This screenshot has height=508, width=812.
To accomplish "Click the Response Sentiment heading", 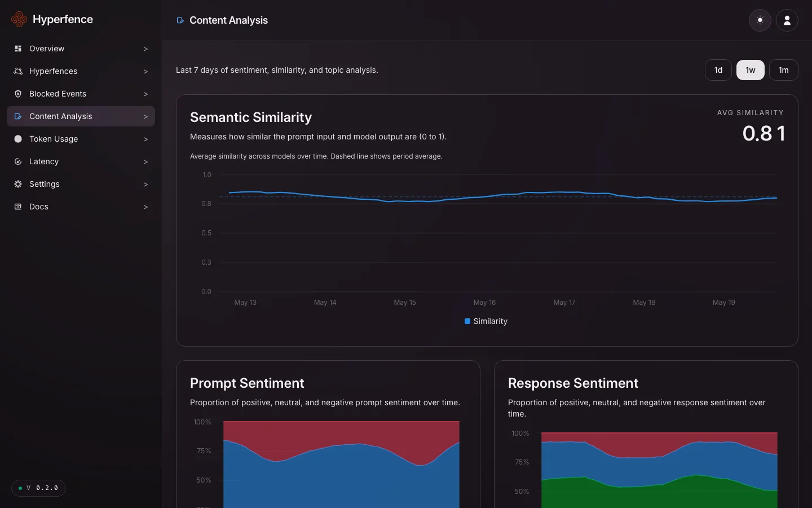I will pyautogui.click(x=573, y=383).
